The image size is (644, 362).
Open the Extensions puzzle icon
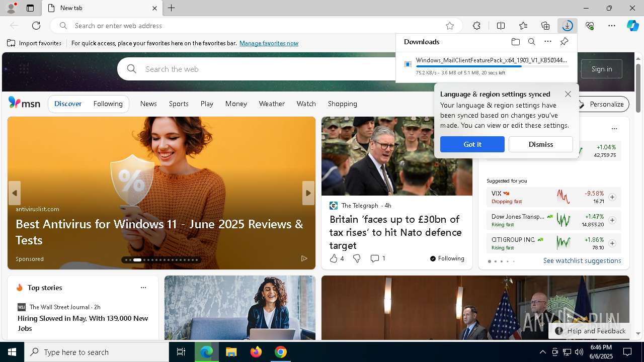pyautogui.click(x=476, y=26)
